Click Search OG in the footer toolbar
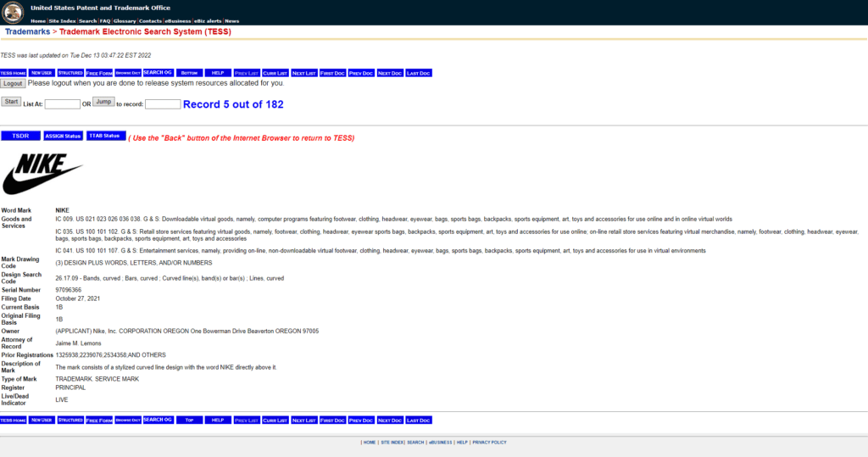 [x=158, y=421]
